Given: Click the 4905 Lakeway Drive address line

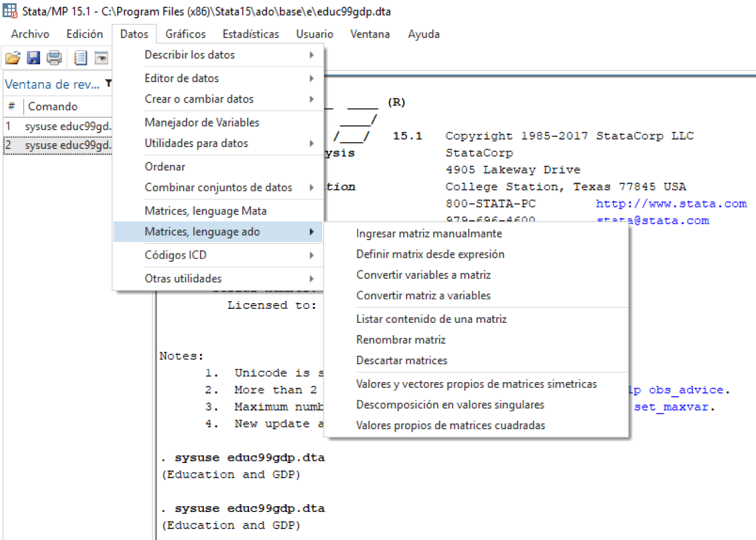Looking at the screenshot, I should 513,170.
